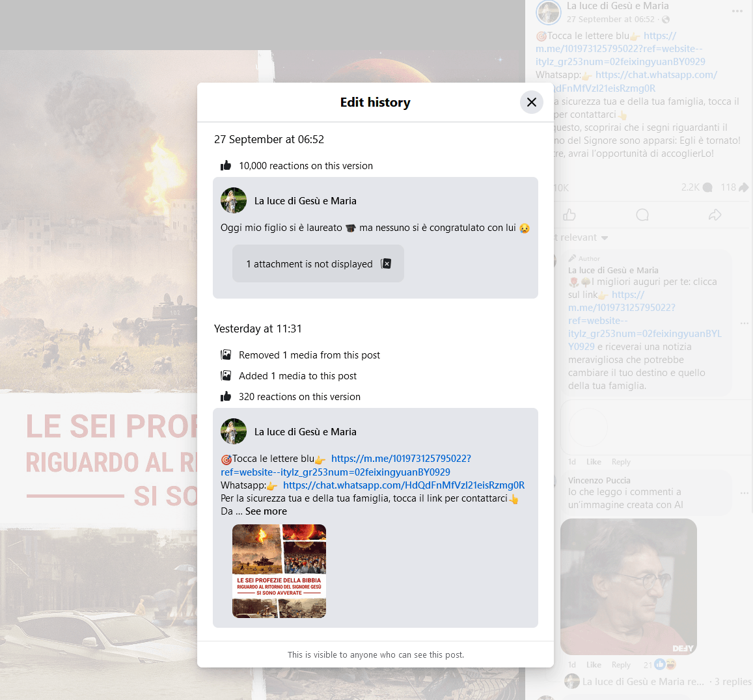Close the Edit history dialog
Viewport: 753px width, 700px height.
click(531, 102)
